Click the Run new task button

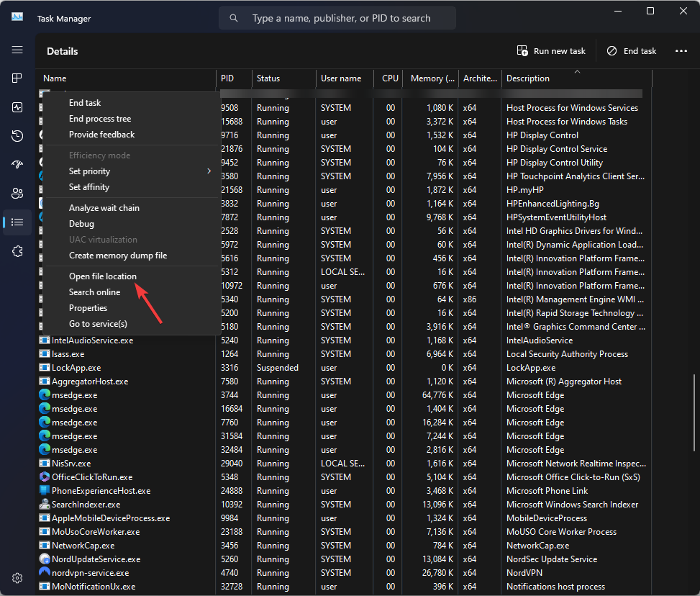tap(551, 50)
